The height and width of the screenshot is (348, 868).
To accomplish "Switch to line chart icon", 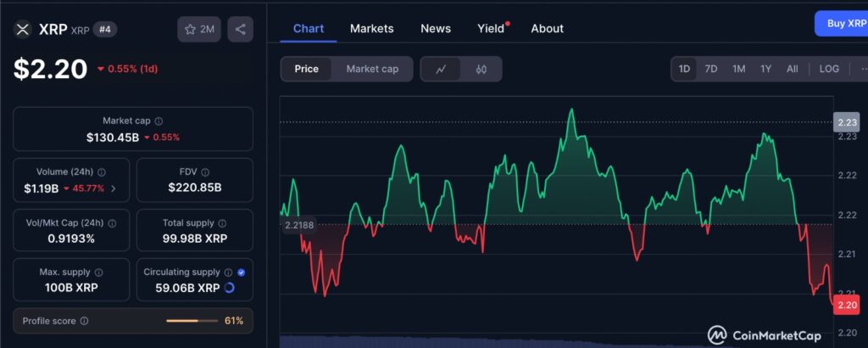I will (441, 70).
